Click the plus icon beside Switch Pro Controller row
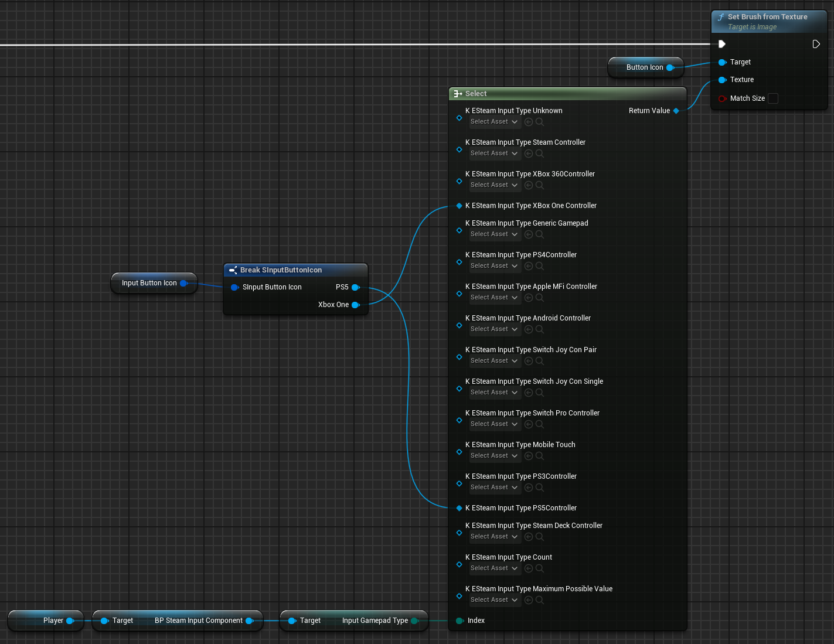The image size is (834, 644). tap(528, 424)
